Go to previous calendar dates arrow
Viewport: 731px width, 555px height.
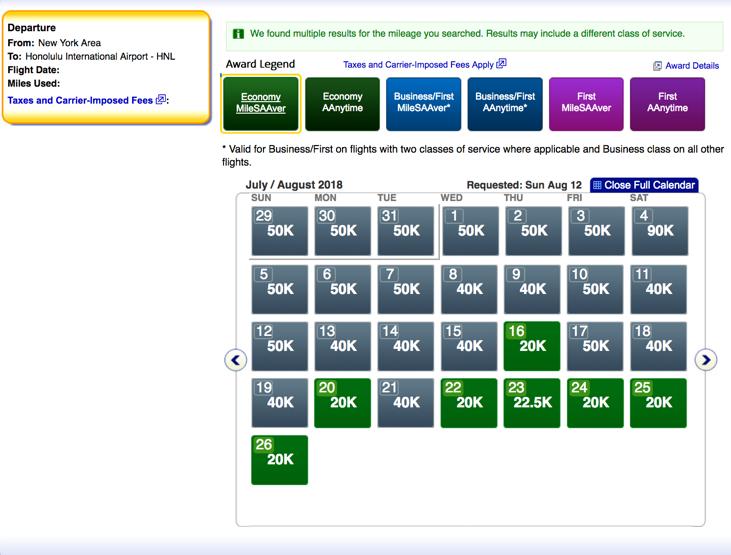[x=235, y=360]
